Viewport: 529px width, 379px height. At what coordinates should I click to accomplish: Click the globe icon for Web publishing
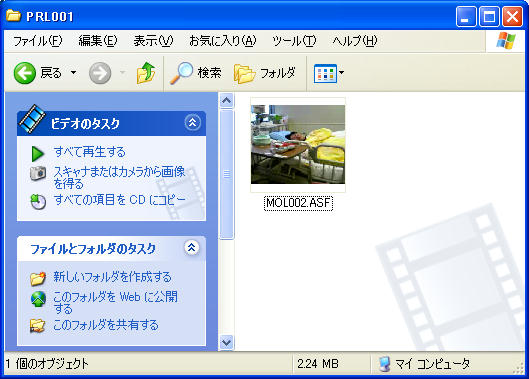38,299
